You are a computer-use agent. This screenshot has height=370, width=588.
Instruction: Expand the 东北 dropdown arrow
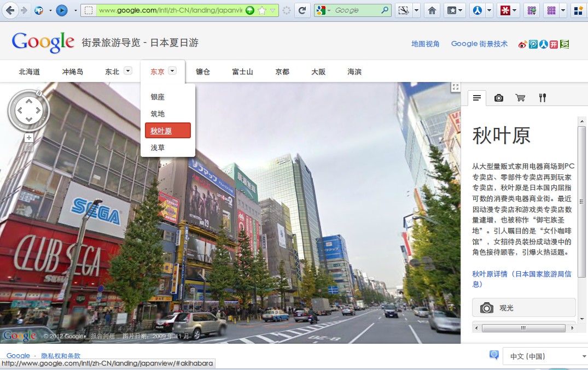click(x=128, y=71)
